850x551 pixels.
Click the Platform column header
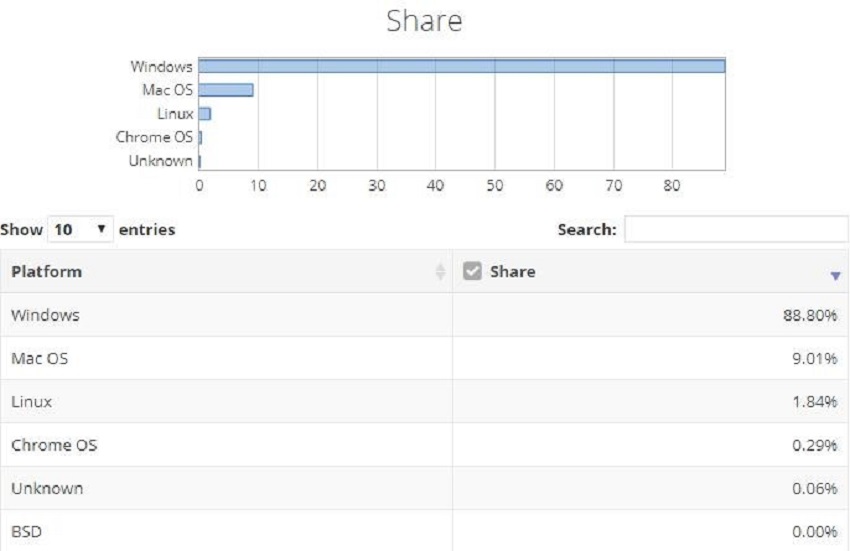click(47, 272)
